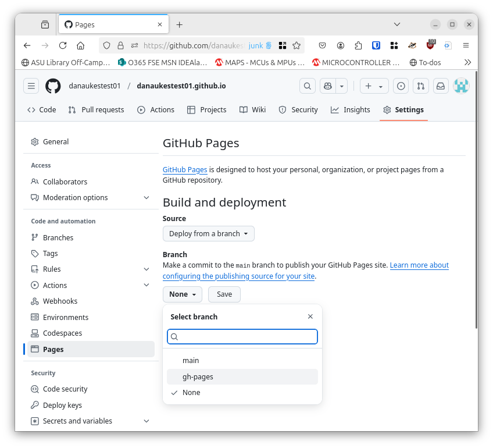Viewport: 493px width, 448px height.
Task: Bookmark this page with the star icon
Action: pos(296,45)
